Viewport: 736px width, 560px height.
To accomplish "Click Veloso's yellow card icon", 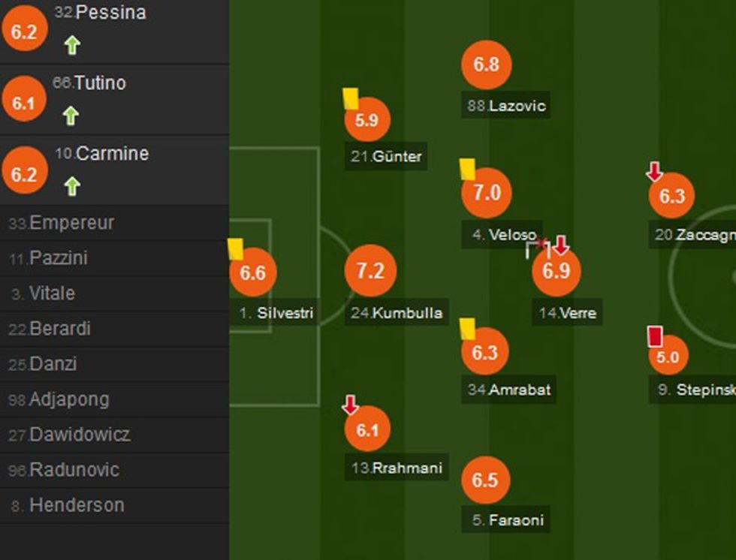I will 468,169.
